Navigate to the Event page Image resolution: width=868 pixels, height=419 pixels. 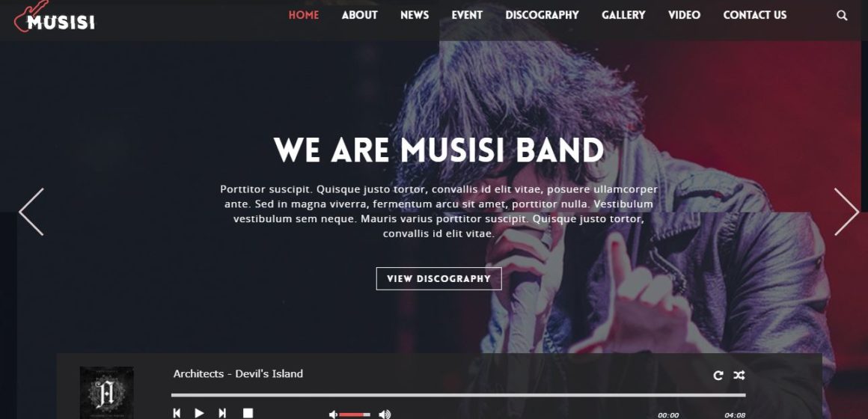[x=467, y=16]
